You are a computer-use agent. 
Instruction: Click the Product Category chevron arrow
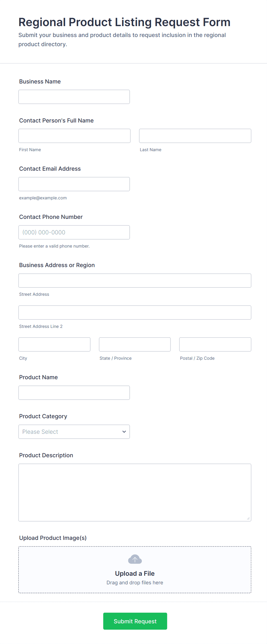[124, 432]
